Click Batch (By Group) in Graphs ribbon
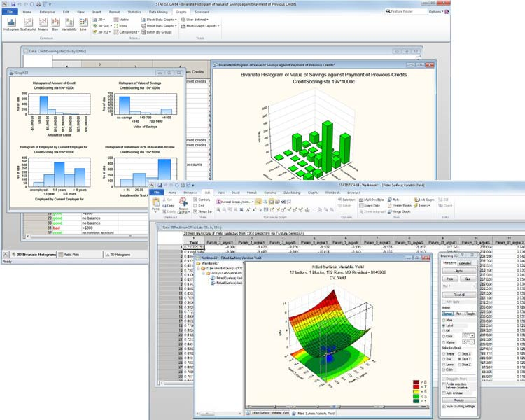 point(157,32)
